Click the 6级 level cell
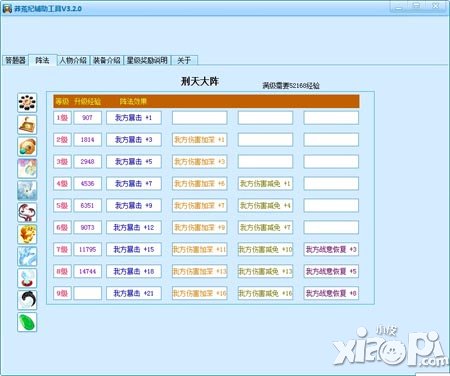Screen dimensions: 450x376 62,227
